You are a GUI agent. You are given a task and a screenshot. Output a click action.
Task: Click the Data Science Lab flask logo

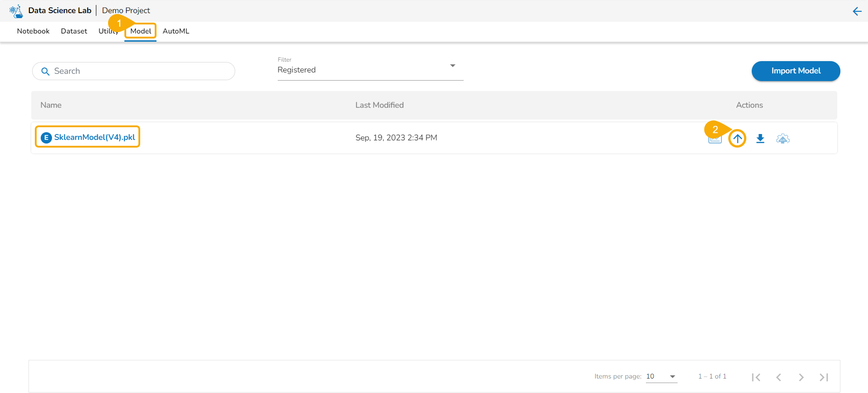[16, 11]
